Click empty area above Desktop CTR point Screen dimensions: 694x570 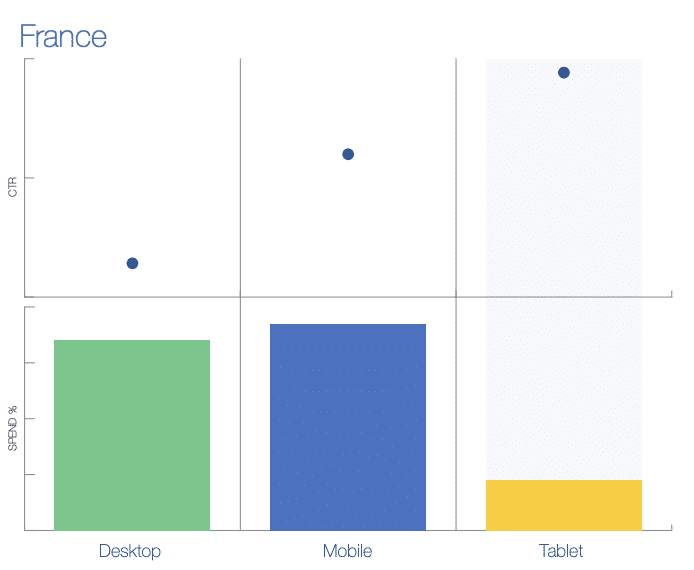point(132,155)
